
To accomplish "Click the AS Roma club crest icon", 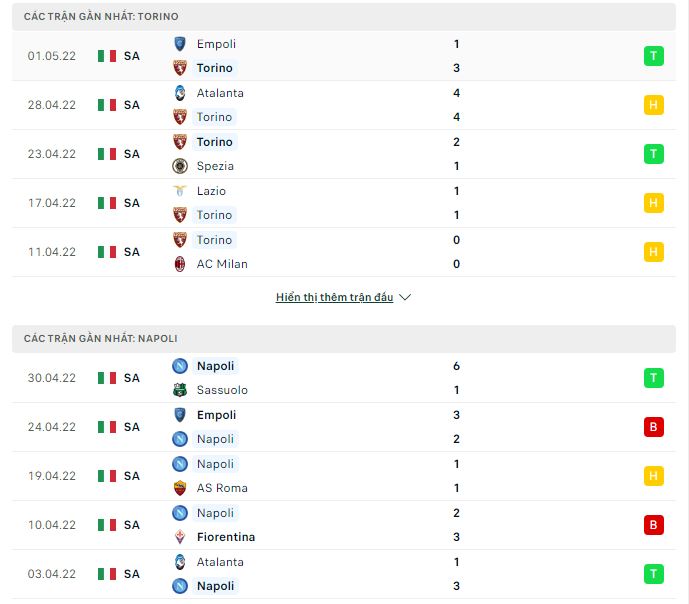I will [x=180, y=488].
